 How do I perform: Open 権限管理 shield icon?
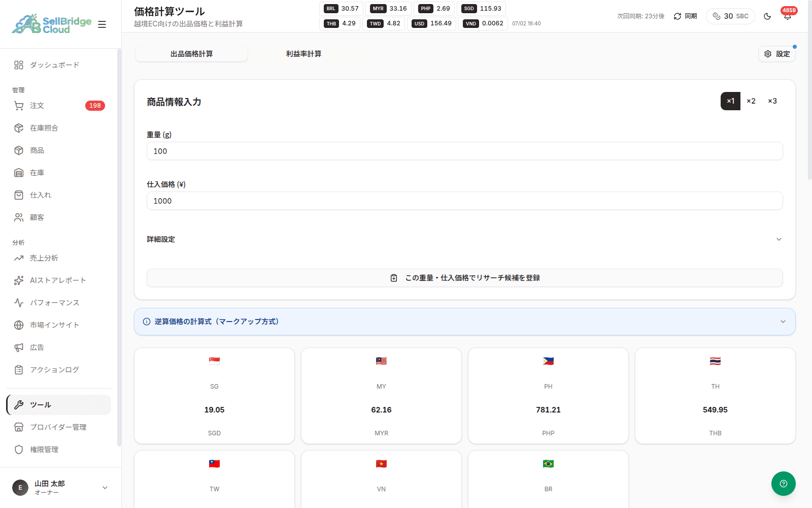click(x=19, y=450)
